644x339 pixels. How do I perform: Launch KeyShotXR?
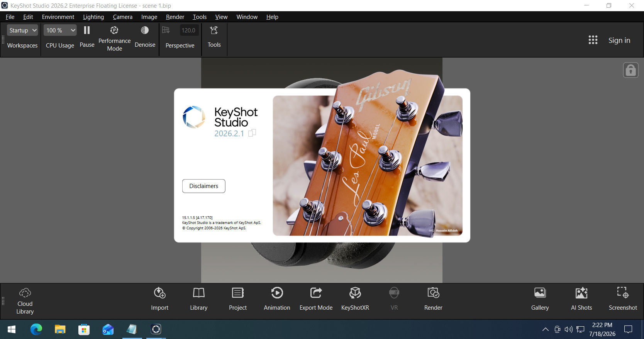pyautogui.click(x=355, y=299)
